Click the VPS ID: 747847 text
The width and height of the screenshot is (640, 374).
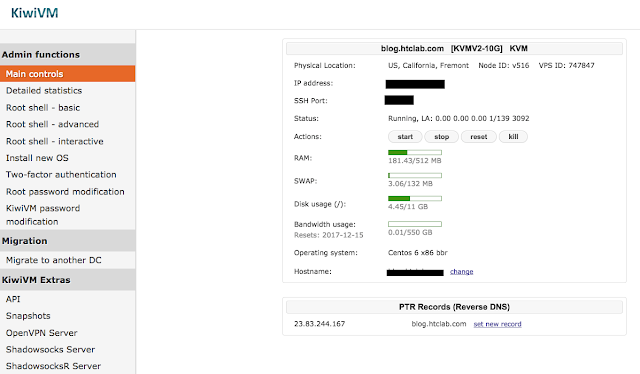tap(567, 65)
